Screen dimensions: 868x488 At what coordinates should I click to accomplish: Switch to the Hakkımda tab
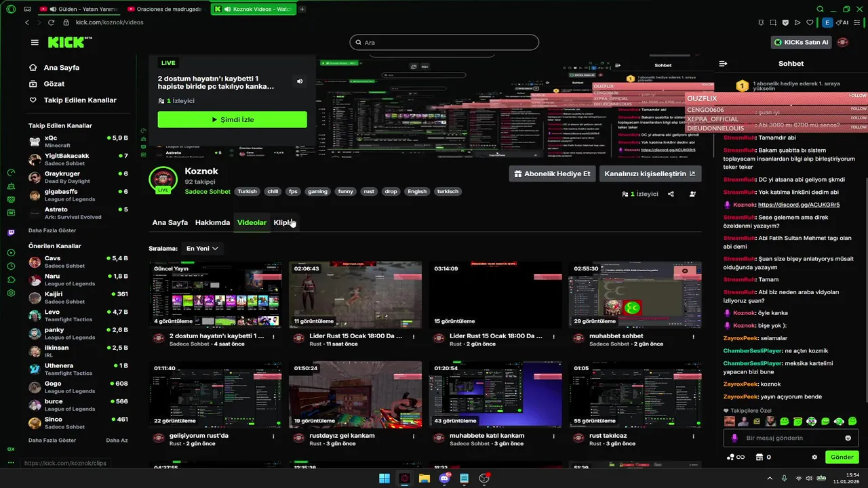(212, 222)
